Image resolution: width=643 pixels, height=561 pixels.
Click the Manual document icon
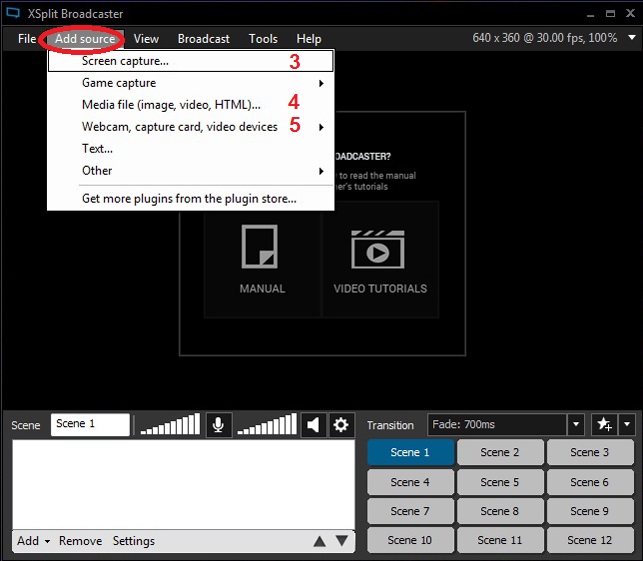tap(262, 247)
